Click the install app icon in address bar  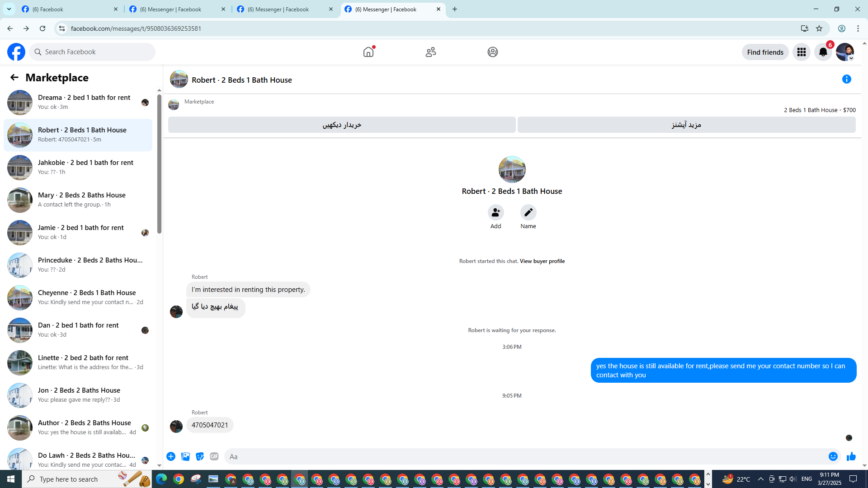click(x=805, y=28)
